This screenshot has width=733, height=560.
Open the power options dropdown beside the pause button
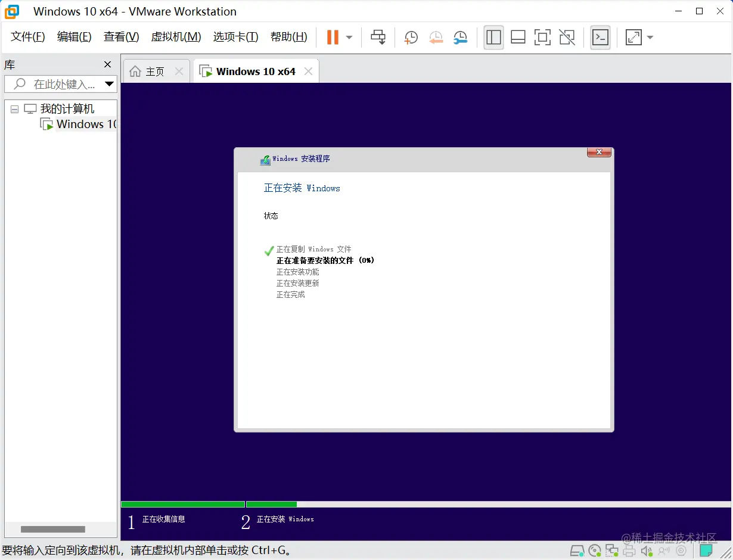pyautogui.click(x=349, y=38)
